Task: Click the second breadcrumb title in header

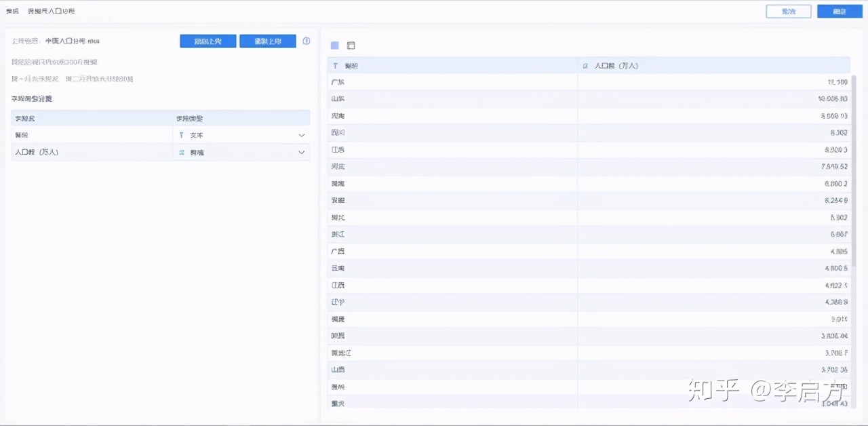Action: coord(51,12)
